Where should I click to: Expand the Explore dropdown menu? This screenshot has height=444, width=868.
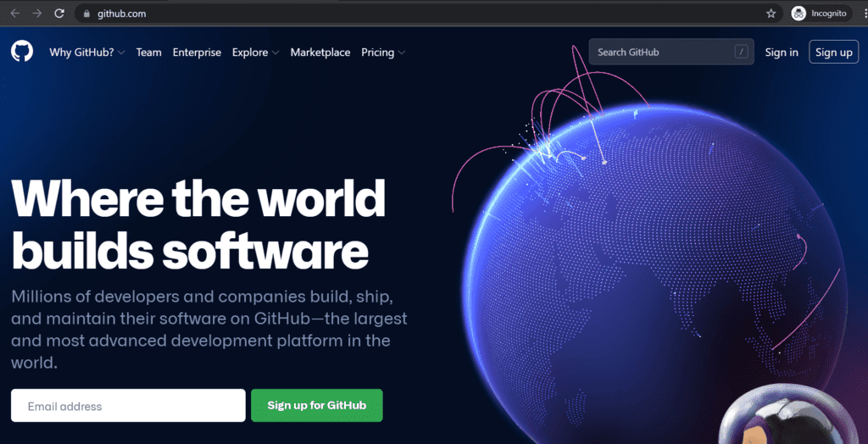(x=255, y=53)
